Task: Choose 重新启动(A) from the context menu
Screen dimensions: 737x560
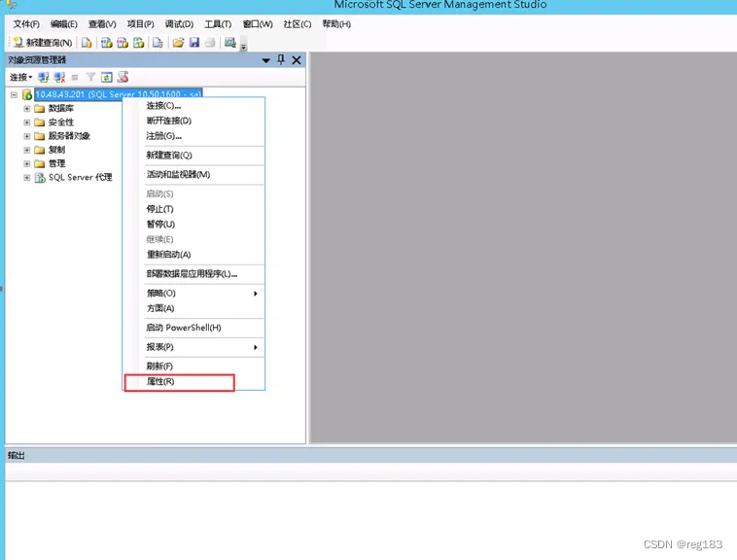Action: click(193, 254)
